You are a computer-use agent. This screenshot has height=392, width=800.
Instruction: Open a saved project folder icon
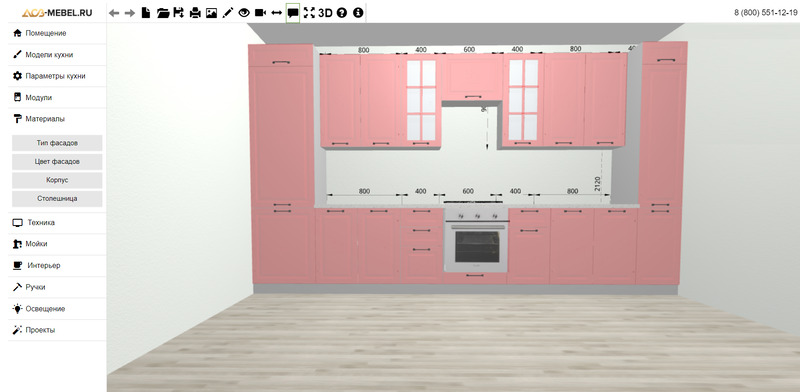[x=163, y=13]
